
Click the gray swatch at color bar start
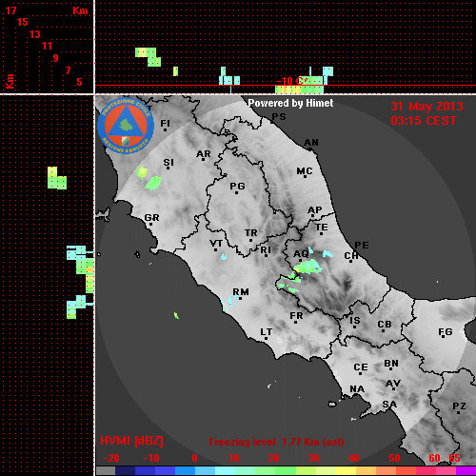click(x=106, y=471)
